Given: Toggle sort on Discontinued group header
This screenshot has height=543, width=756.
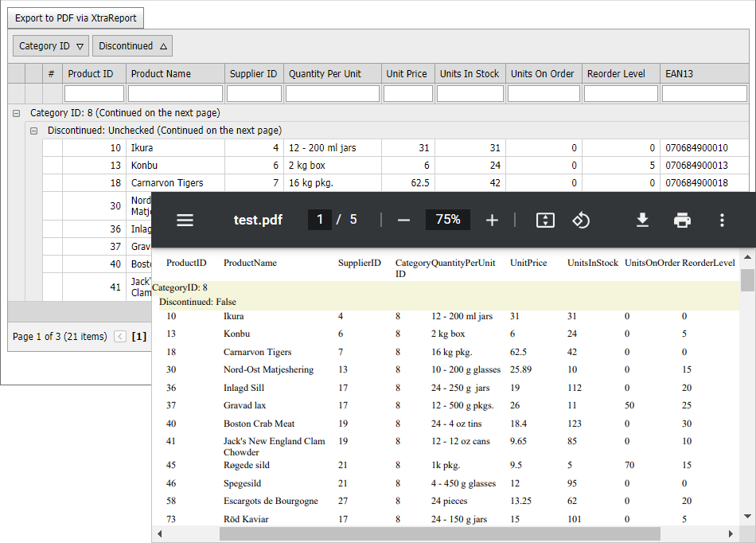Looking at the screenshot, I should pyautogui.click(x=132, y=46).
